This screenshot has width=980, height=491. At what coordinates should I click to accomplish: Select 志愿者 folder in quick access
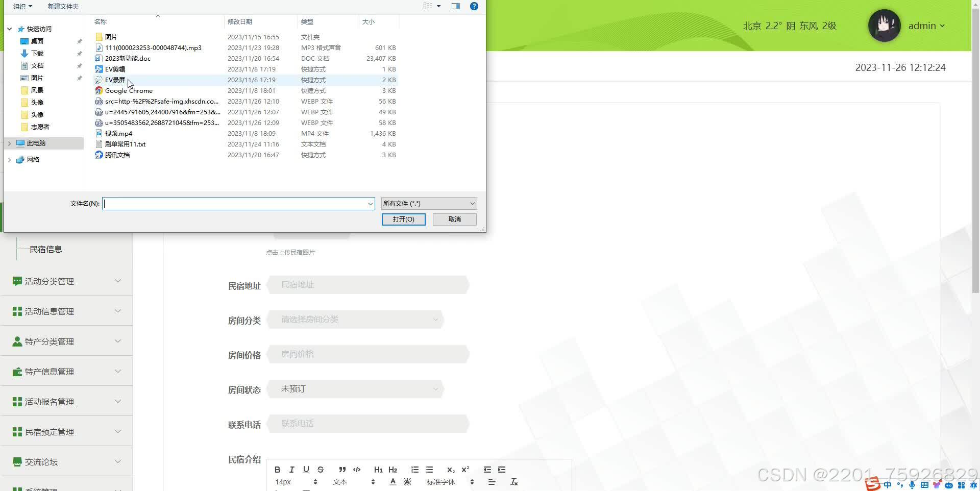[x=40, y=127]
